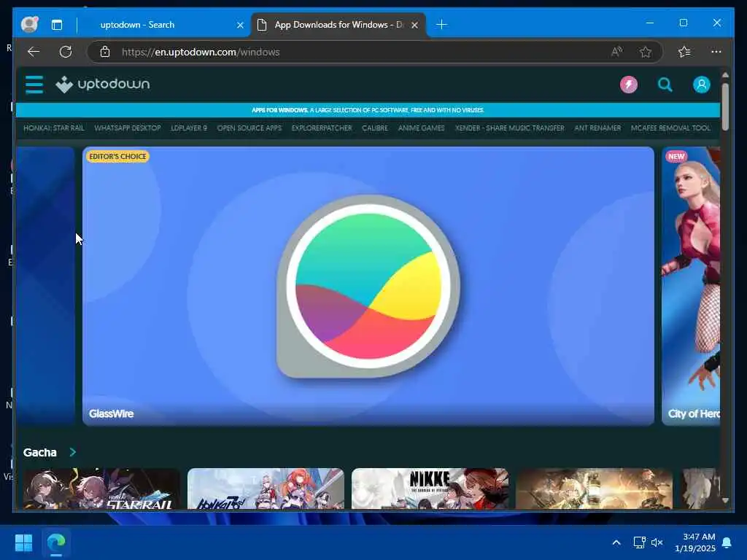Click the scrollbar down arrow
Screen dimensions: 747x560
(x=725, y=500)
